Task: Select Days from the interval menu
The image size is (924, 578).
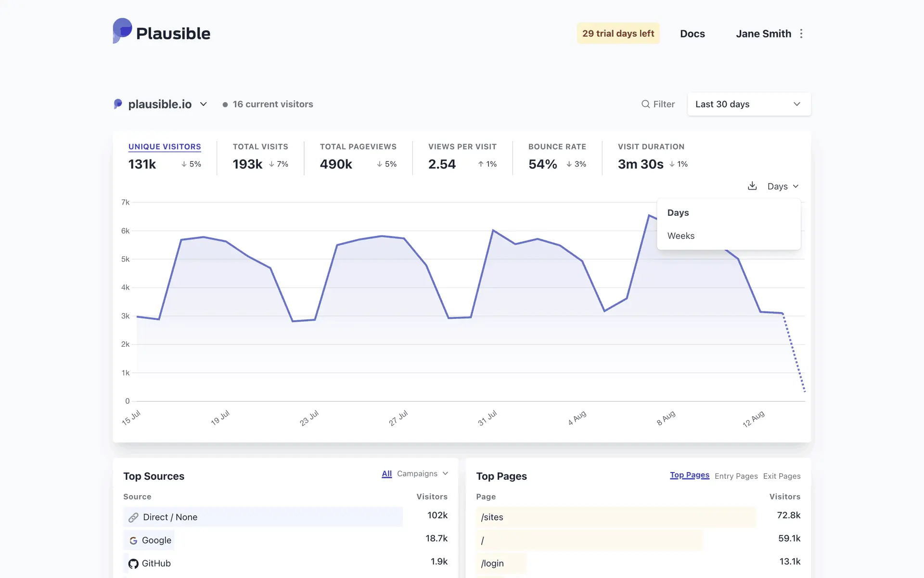Action: (678, 212)
